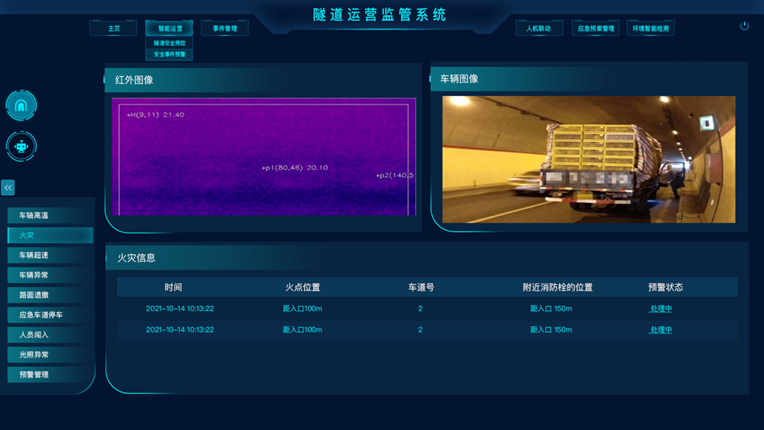Click the 隧道运营监管系统 title

tap(379, 15)
